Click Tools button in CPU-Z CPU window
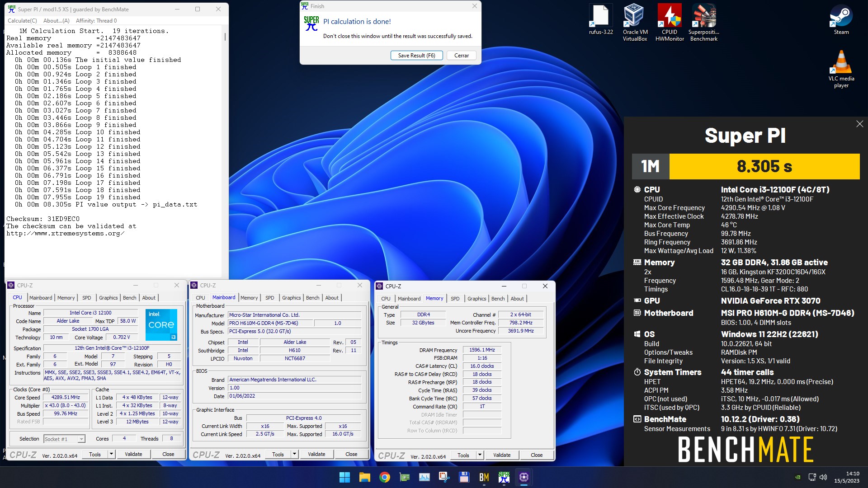868x488 pixels. click(95, 454)
